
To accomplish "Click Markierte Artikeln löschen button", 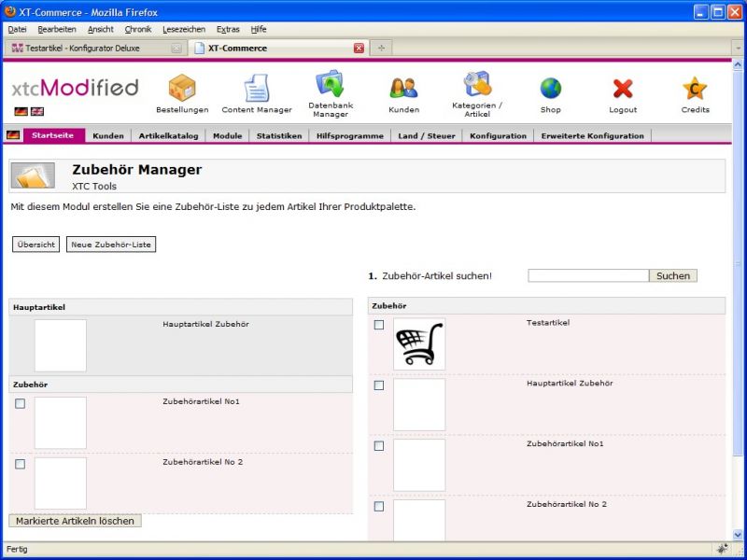I will pyautogui.click(x=75, y=521).
